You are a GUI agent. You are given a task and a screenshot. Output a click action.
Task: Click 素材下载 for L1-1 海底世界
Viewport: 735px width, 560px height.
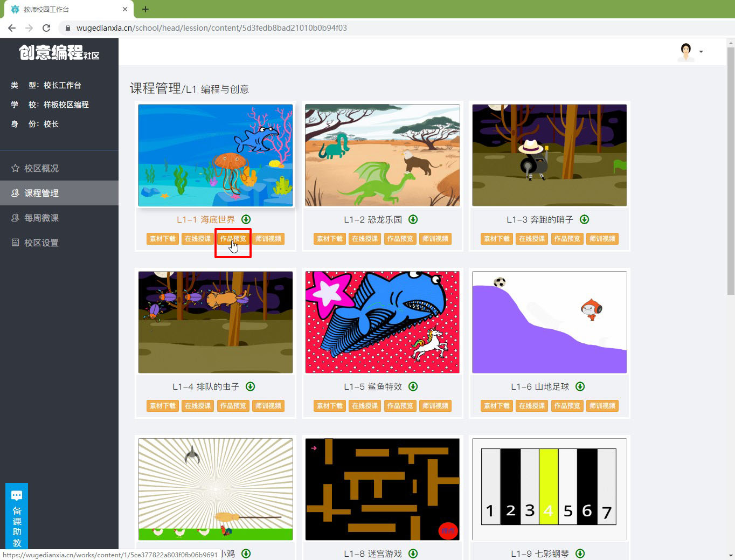click(x=163, y=239)
